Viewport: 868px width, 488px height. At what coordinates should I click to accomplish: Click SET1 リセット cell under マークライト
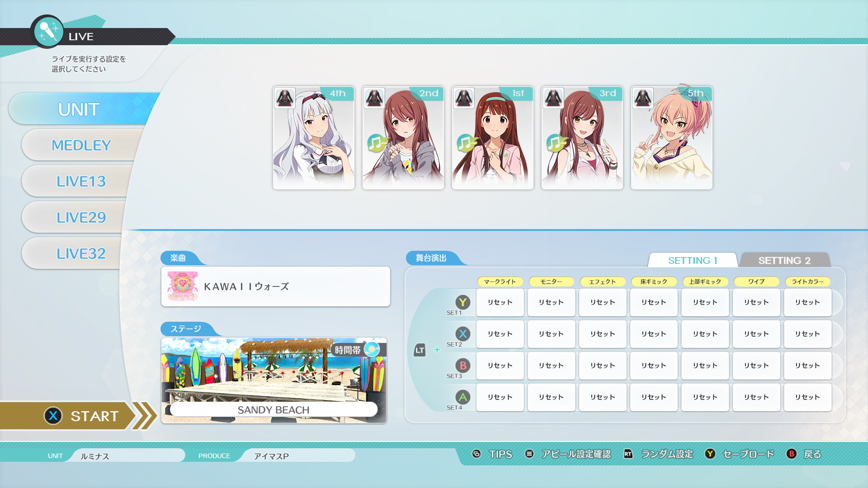(x=500, y=302)
